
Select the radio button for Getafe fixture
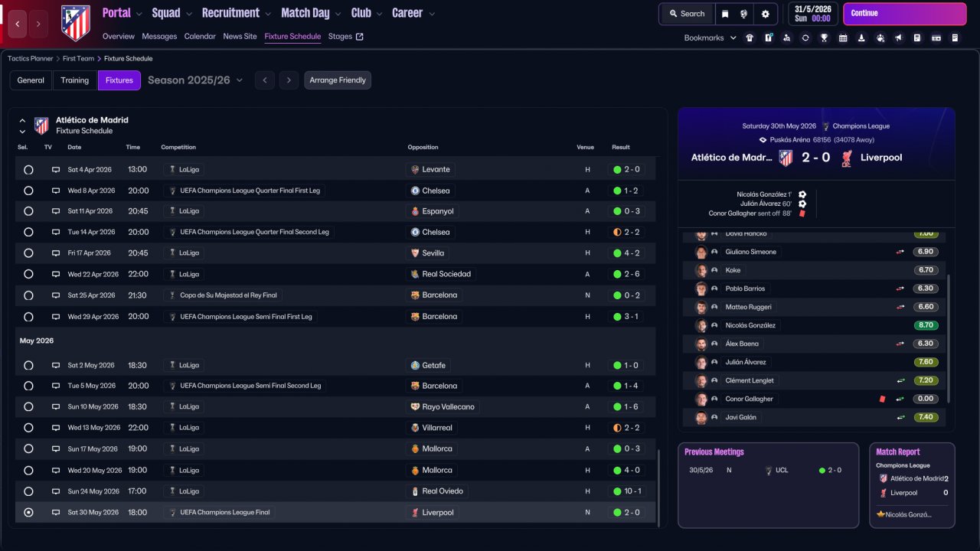point(28,366)
